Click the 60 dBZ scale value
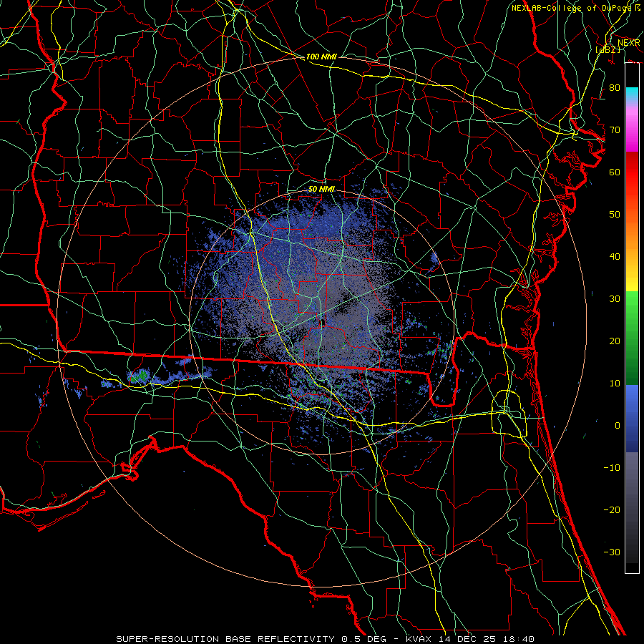Viewport: 644px width, 644px height. [x=615, y=172]
